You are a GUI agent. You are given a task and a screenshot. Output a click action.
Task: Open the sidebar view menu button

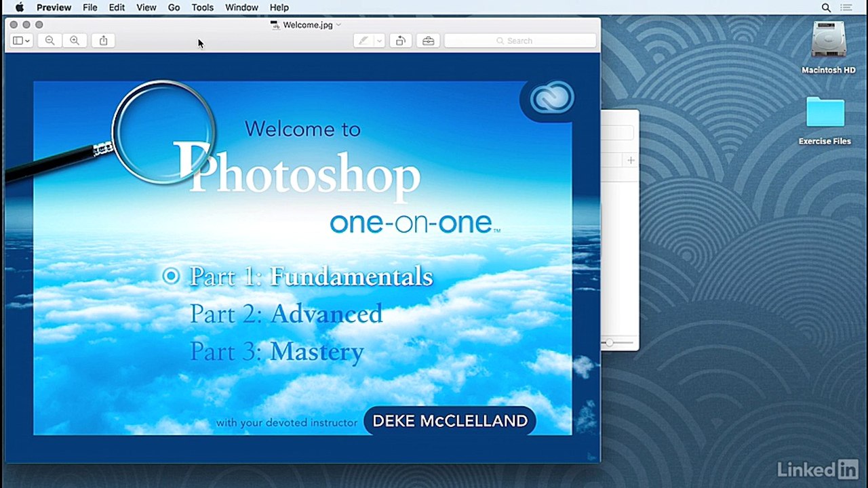[22, 41]
